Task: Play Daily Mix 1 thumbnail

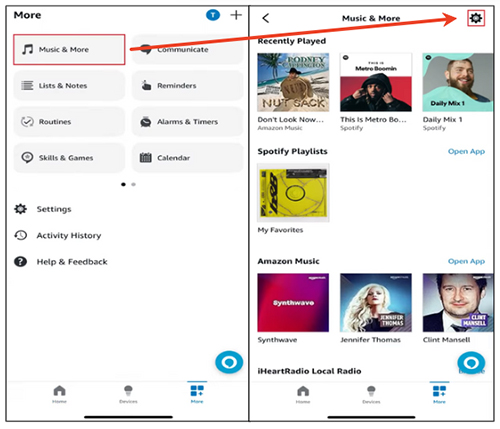Action: point(458,82)
